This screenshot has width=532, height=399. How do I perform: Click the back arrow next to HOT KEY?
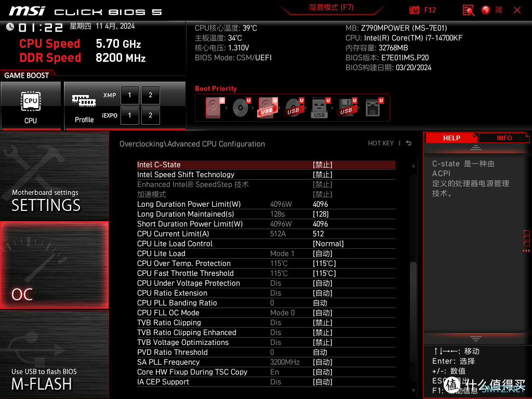(408, 143)
